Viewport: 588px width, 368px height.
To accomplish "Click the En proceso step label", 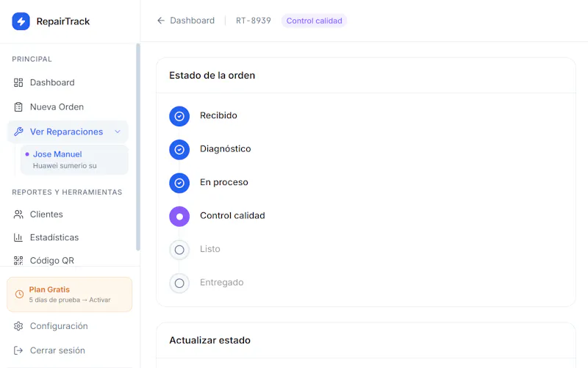I will (224, 182).
